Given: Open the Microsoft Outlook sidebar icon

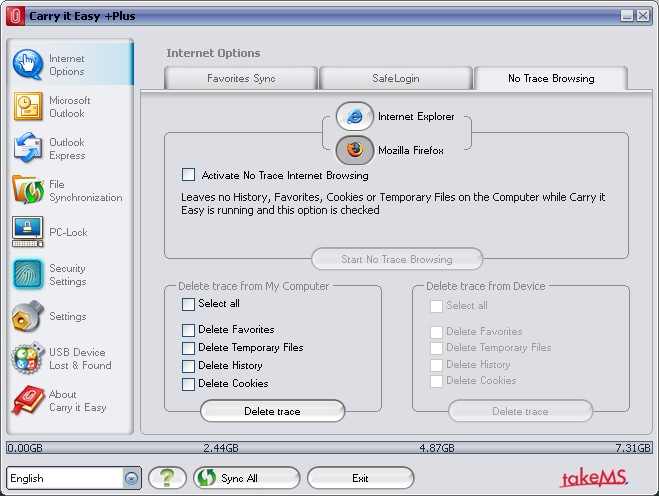Looking at the screenshot, I should [x=28, y=106].
